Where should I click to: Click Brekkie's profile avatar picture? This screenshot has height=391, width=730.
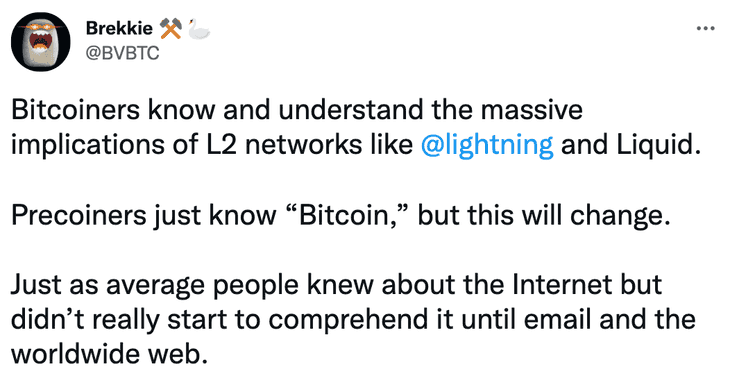tap(41, 41)
